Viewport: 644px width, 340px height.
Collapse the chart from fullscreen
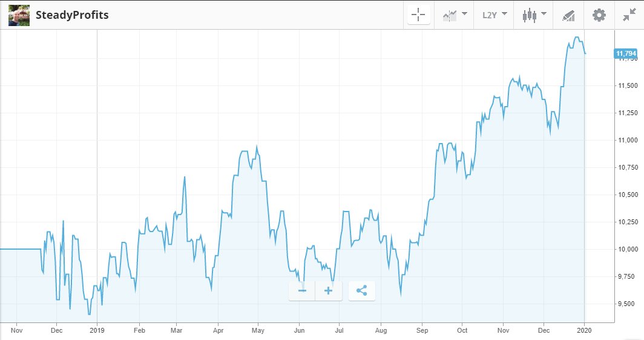coord(629,15)
